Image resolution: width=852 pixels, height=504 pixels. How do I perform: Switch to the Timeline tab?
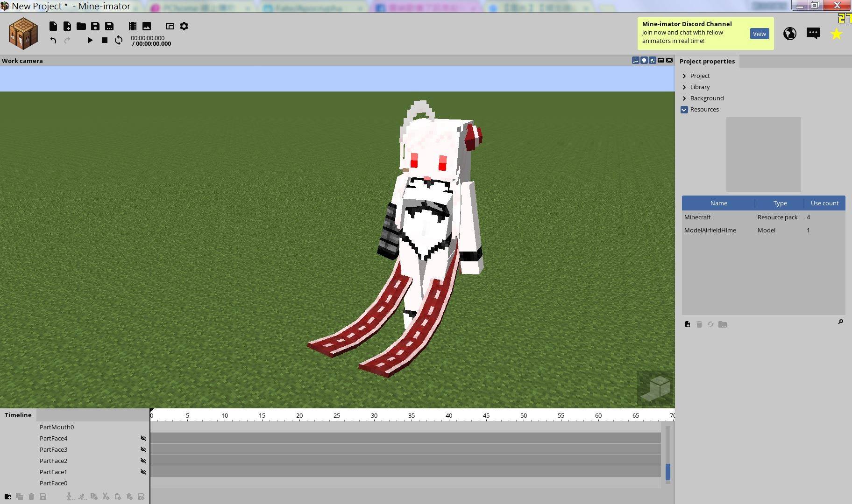[x=18, y=415]
